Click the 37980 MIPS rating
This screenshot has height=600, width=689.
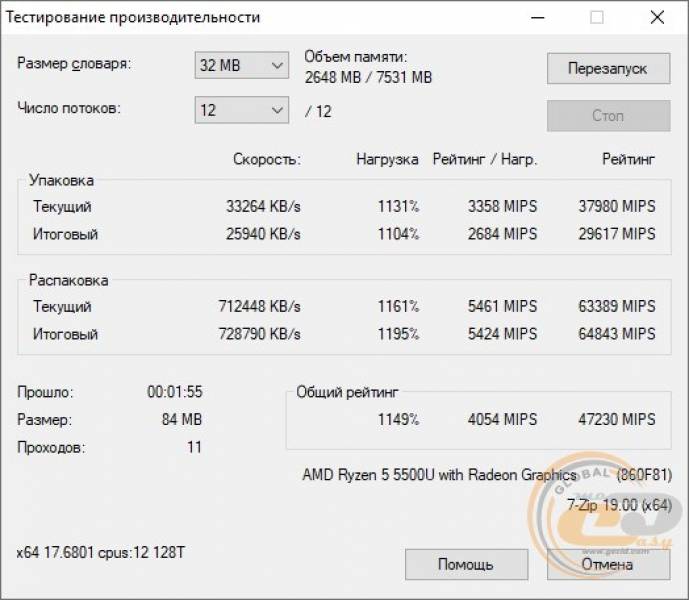(616, 206)
